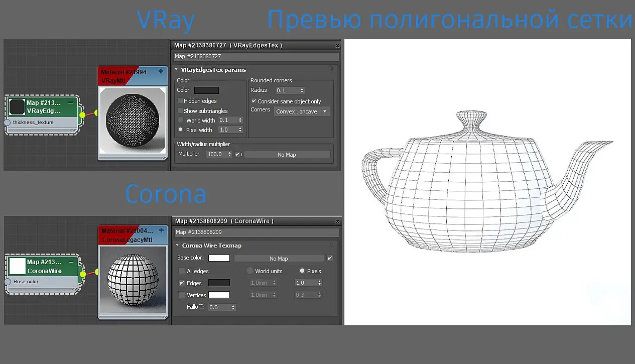
Task: Open the Corners Convex dropdown
Action: [302, 111]
